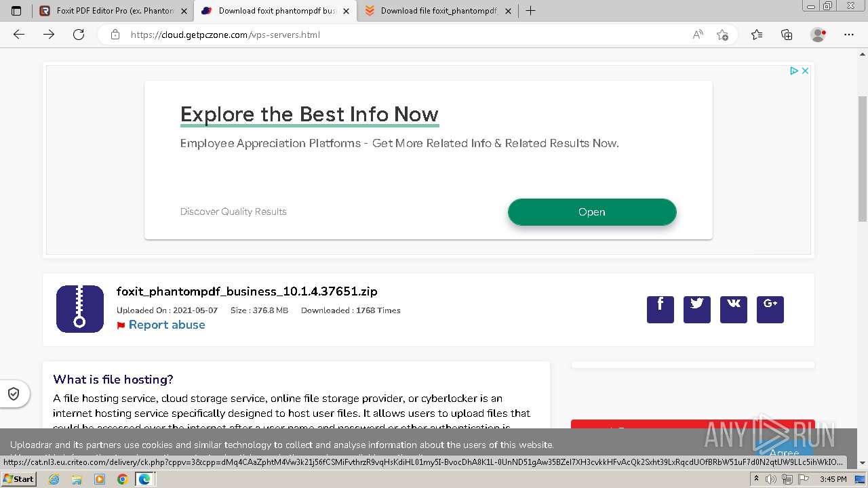Open Internet Explorer from the taskbar

(54, 479)
